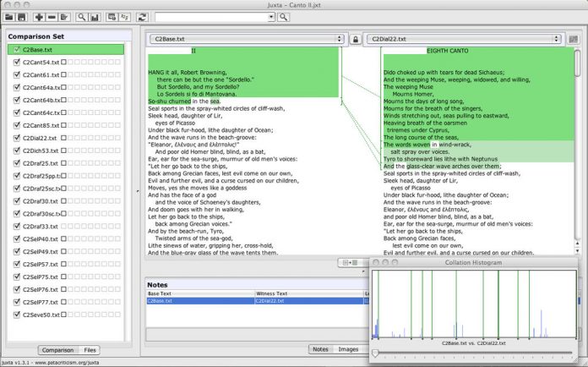Toggle the C2SelP77.txt checkbox

click(x=17, y=302)
